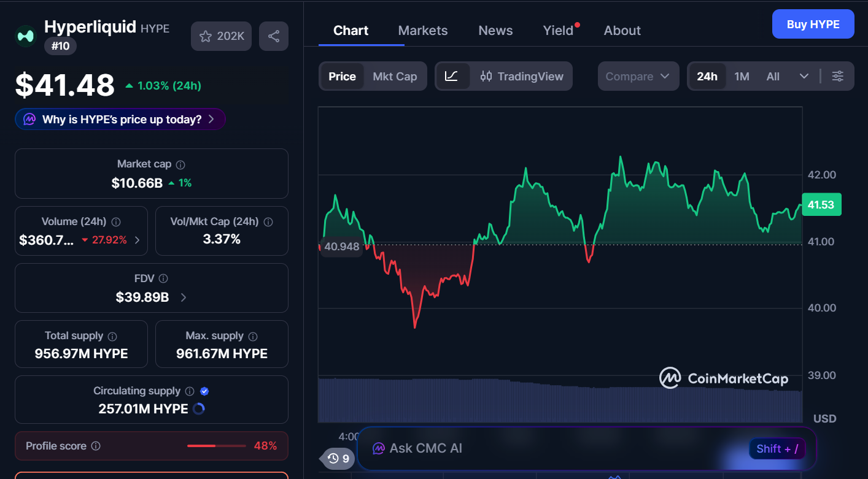The image size is (868, 479).
Task: Open chart settings sliders icon
Action: [x=837, y=76]
